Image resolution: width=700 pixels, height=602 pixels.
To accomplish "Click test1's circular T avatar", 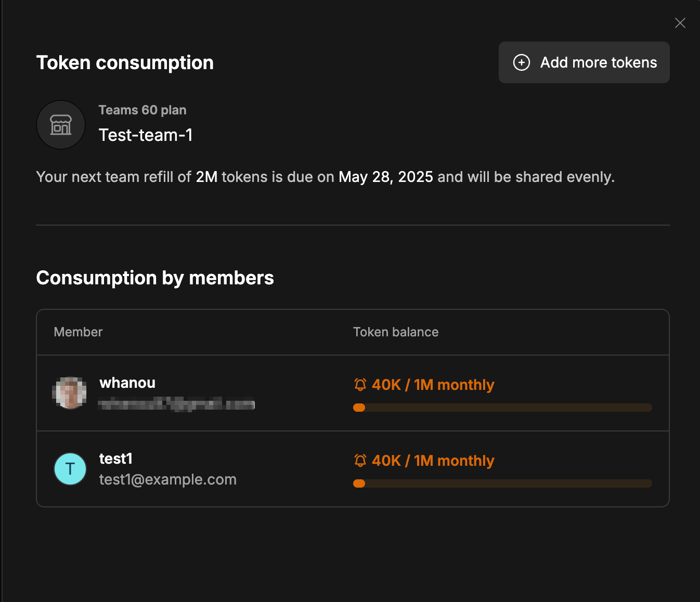I will click(70, 468).
